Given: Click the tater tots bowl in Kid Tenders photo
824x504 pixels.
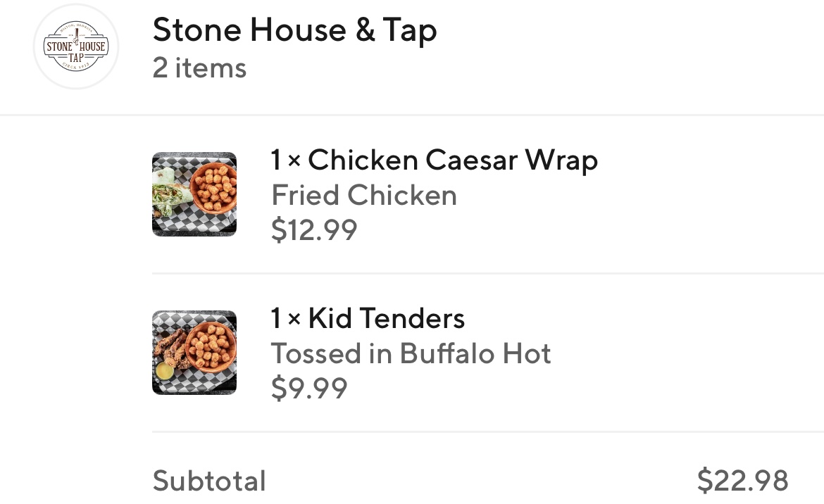Looking at the screenshot, I should point(213,346).
